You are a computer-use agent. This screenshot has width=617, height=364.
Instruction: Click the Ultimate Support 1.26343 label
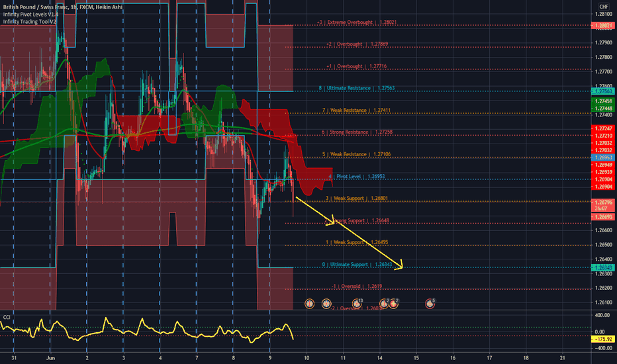[x=357, y=265]
